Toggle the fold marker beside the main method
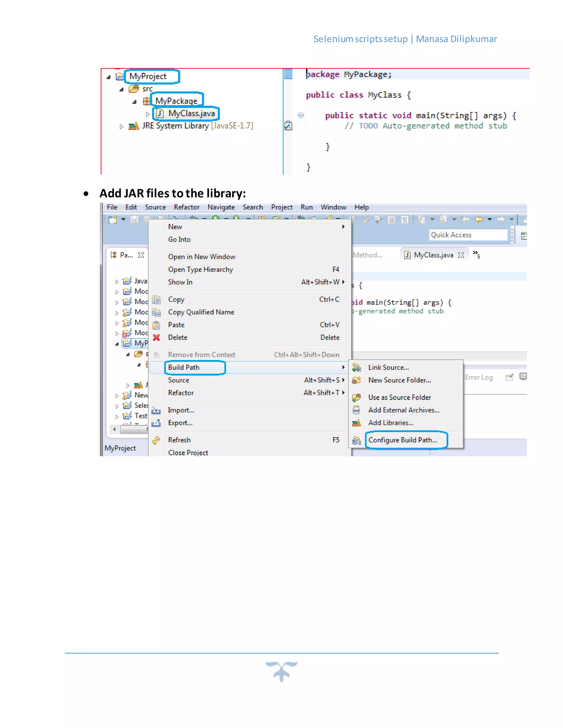Viewport: 563px width, 728px height. tap(300, 115)
